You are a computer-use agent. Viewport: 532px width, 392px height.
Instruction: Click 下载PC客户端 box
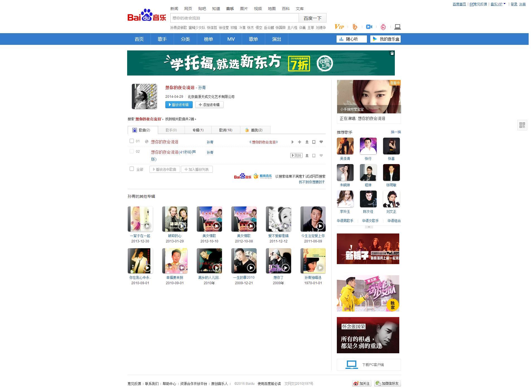369,364
